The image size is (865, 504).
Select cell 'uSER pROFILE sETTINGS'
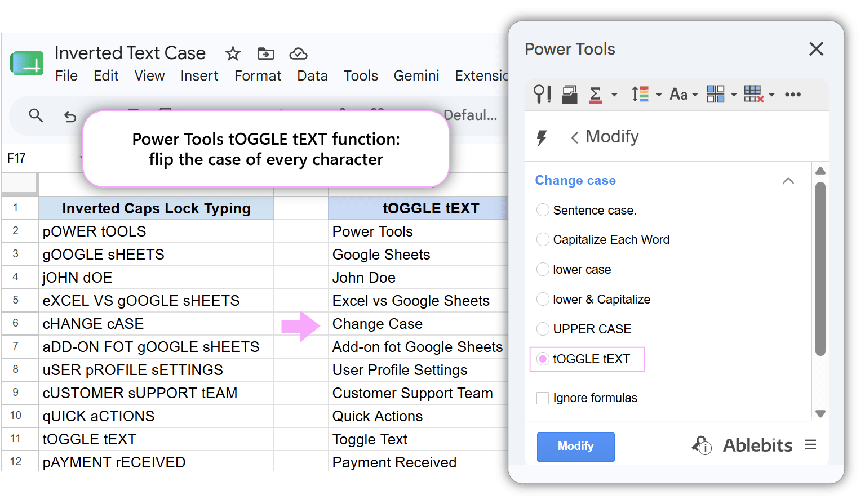157,370
